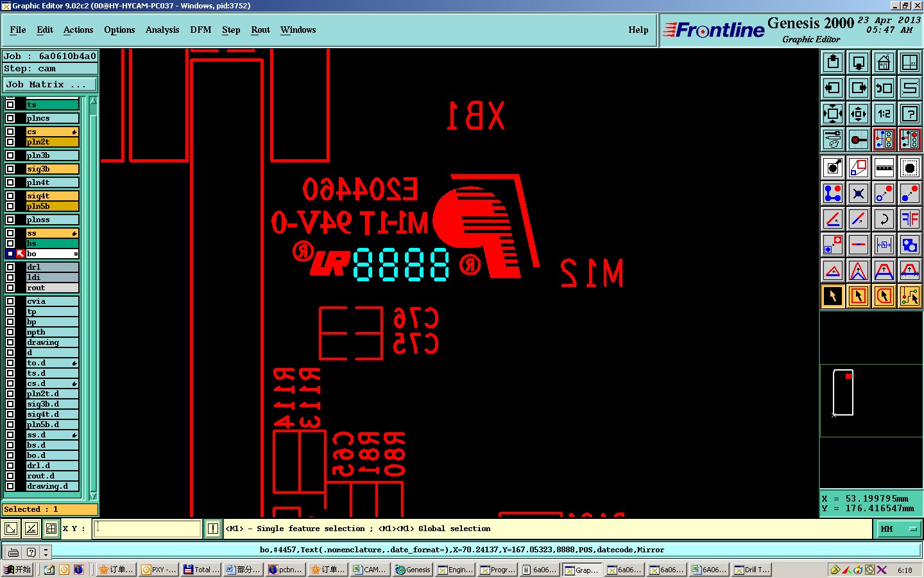Click the X delete feature icon
Viewport: 924px width, 578px height.
[x=859, y=193]
